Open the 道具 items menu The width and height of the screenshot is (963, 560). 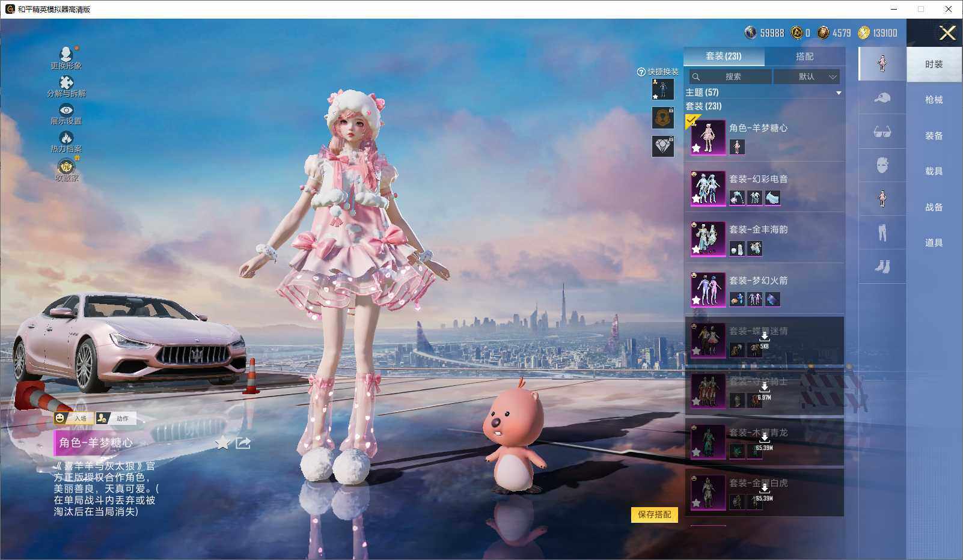934,243
